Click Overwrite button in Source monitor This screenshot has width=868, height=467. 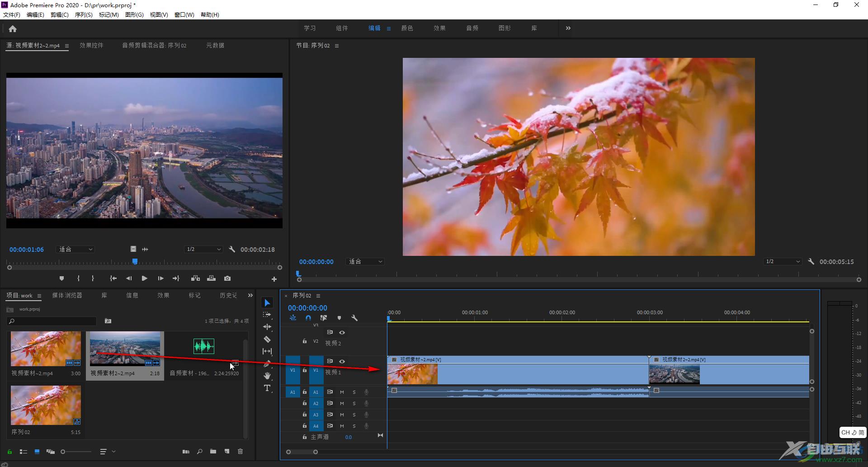pos(211,278)
